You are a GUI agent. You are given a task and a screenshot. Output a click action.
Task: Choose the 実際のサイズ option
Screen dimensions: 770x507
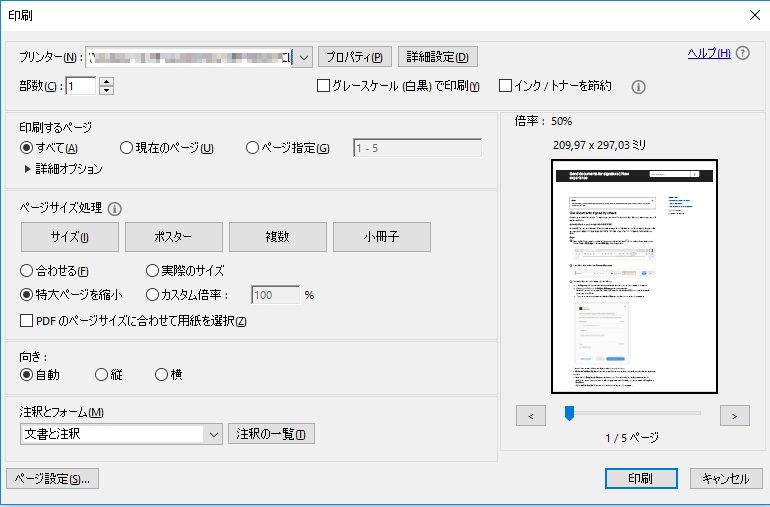[x=152, y=270]
